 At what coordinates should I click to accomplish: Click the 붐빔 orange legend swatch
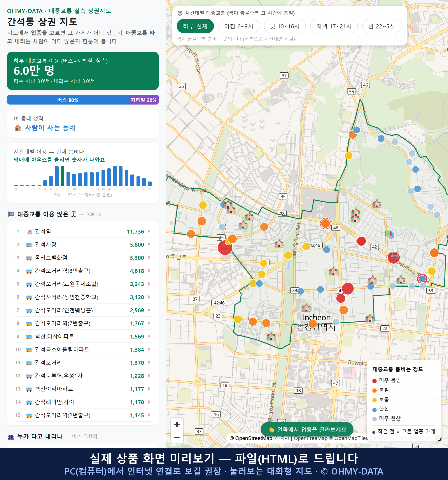374,390
